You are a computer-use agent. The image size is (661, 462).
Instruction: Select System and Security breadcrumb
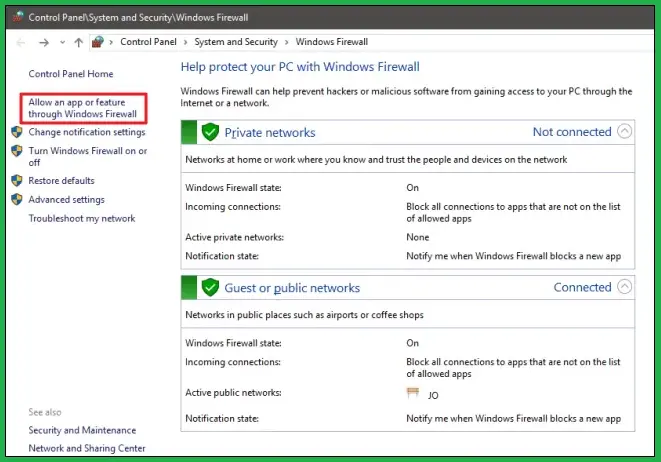tap(236, 42)
